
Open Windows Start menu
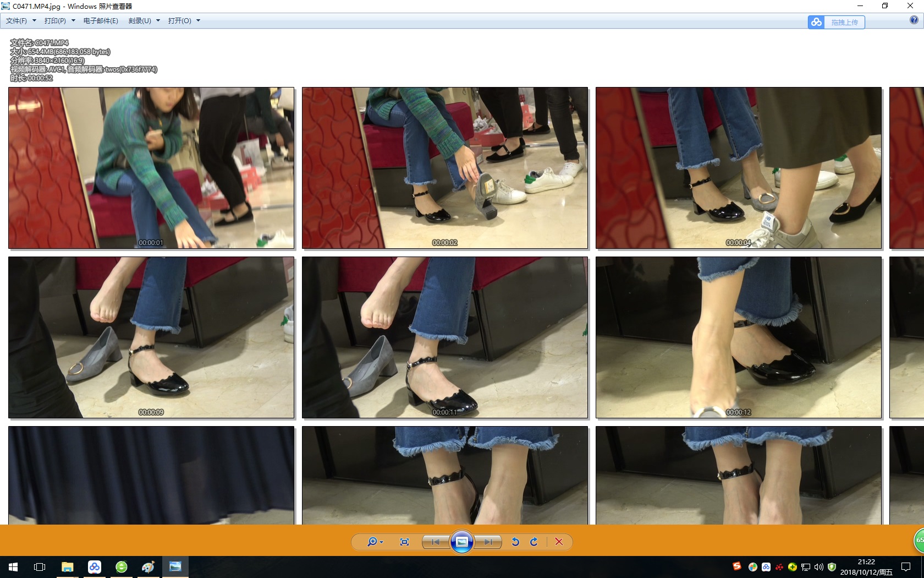point(13,567)
